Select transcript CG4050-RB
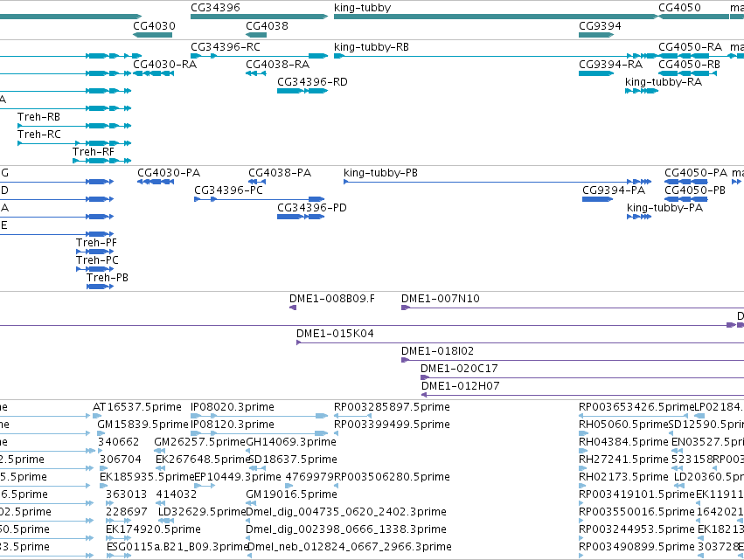The image size is (744, 560). coord(687,73)
